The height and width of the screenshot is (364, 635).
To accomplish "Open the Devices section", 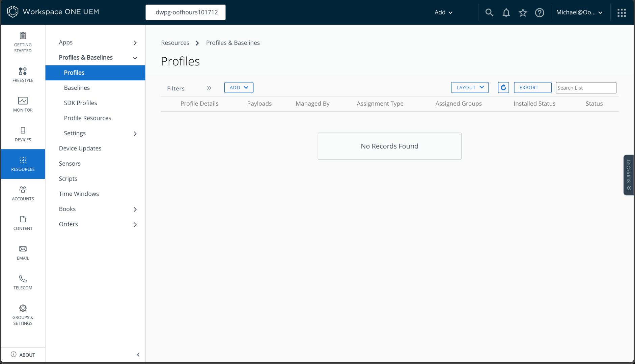I will (23, 134).
